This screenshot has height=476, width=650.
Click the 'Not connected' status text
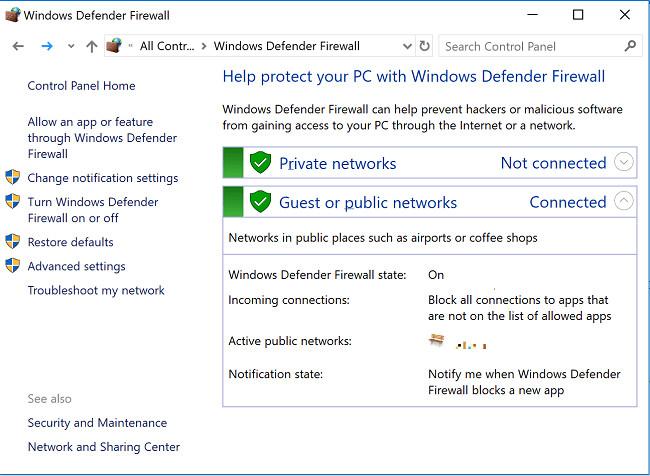pyautogui.click(x=553, y=163)
